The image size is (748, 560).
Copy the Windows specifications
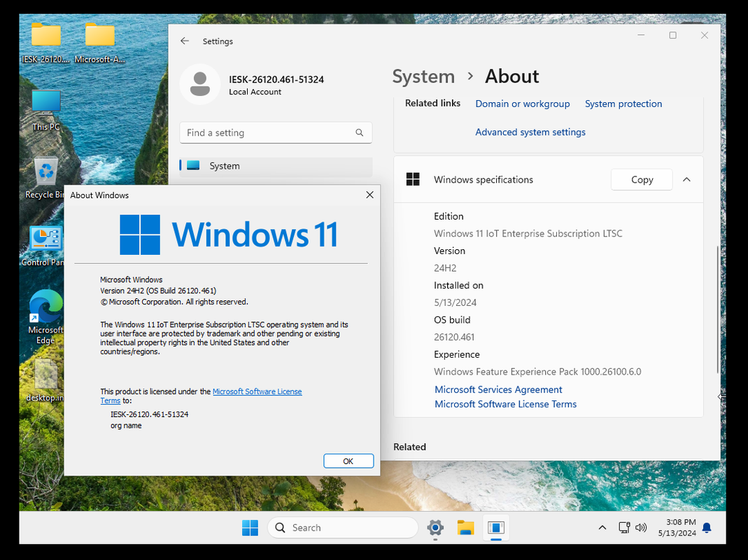[642, 179]
